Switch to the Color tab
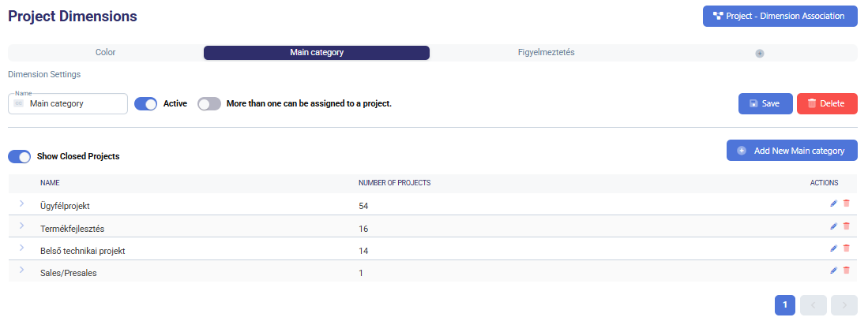The height and width of the screenshot is (321, 868). click(106, 53)
